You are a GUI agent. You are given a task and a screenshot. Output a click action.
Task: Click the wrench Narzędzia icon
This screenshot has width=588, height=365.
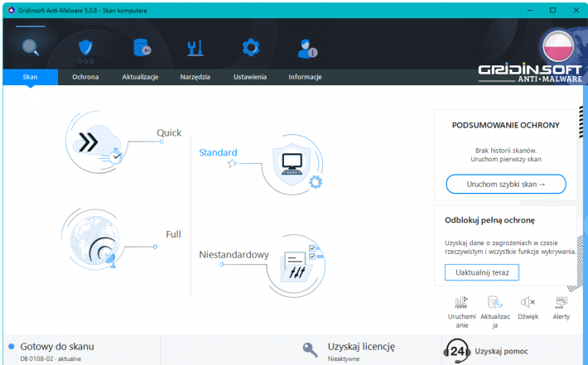point(195,48)
